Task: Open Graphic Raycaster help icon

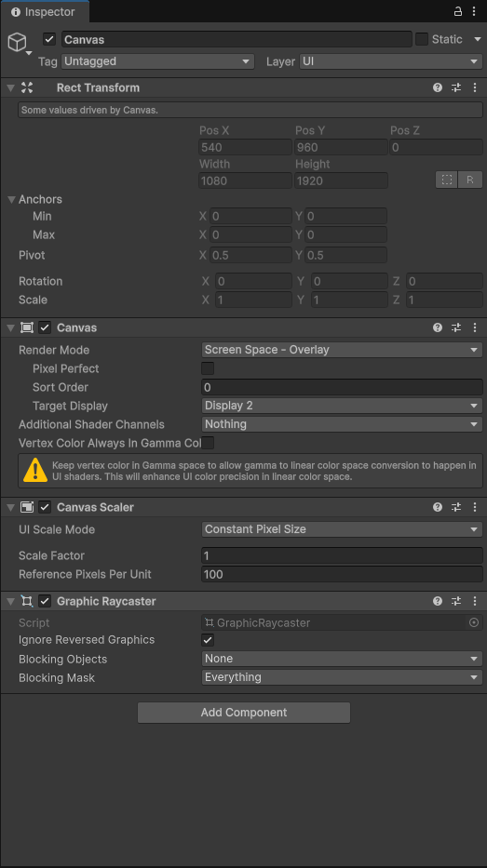Action: point(438,601)
